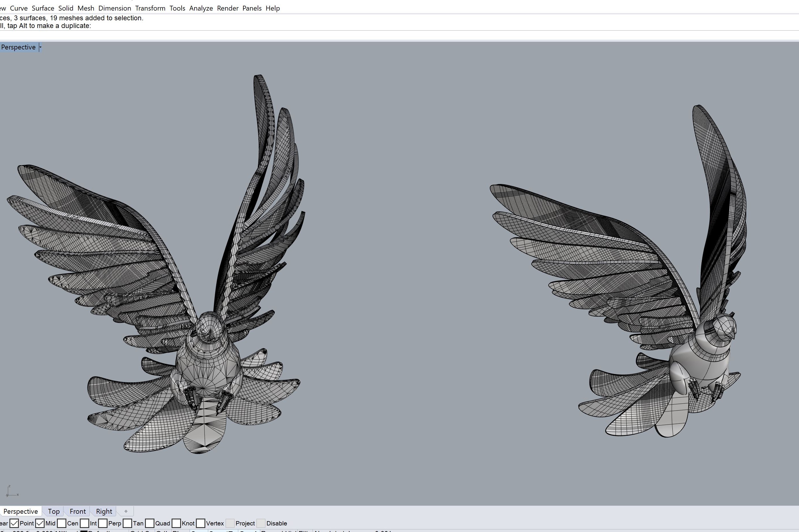Toggle the Project osnap option
The image size is (799, 532).
click(230, 523)
